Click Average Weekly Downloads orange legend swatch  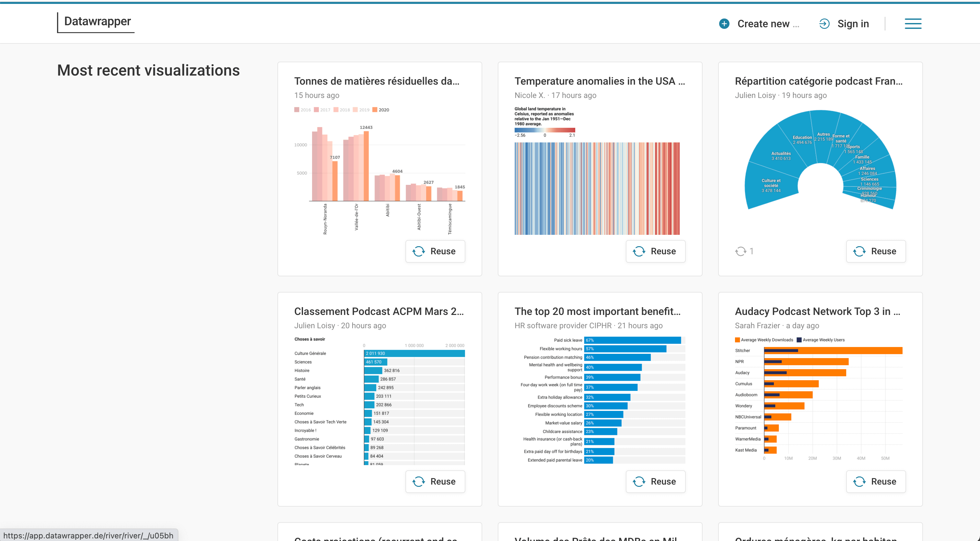[x=737, y=340]
